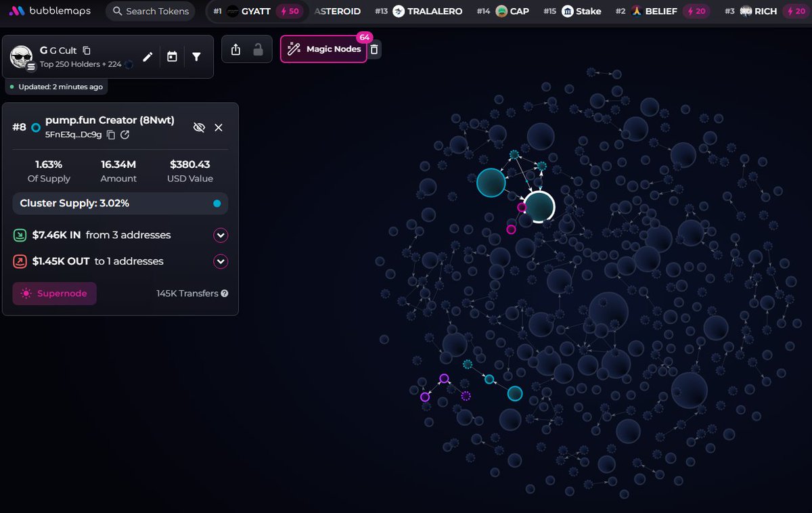This screenshot has height=513, width=812.
Task: Open trending token CAP
Action: click(x=520, y=11)
